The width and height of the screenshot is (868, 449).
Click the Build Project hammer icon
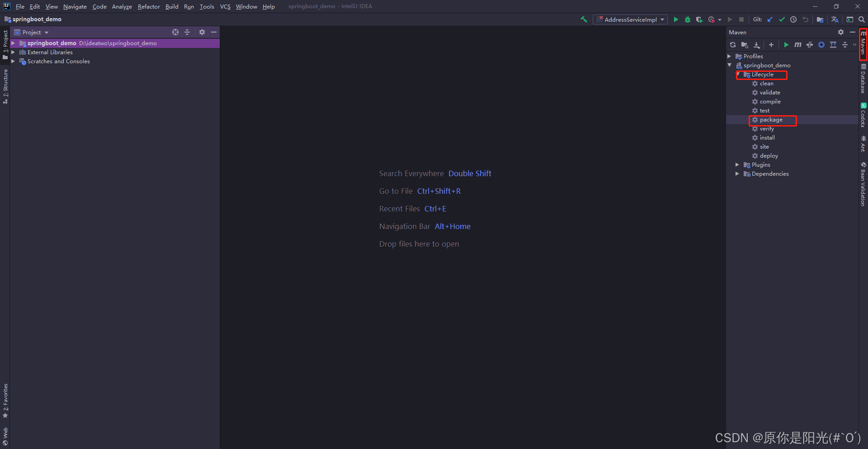coord(584,19)
